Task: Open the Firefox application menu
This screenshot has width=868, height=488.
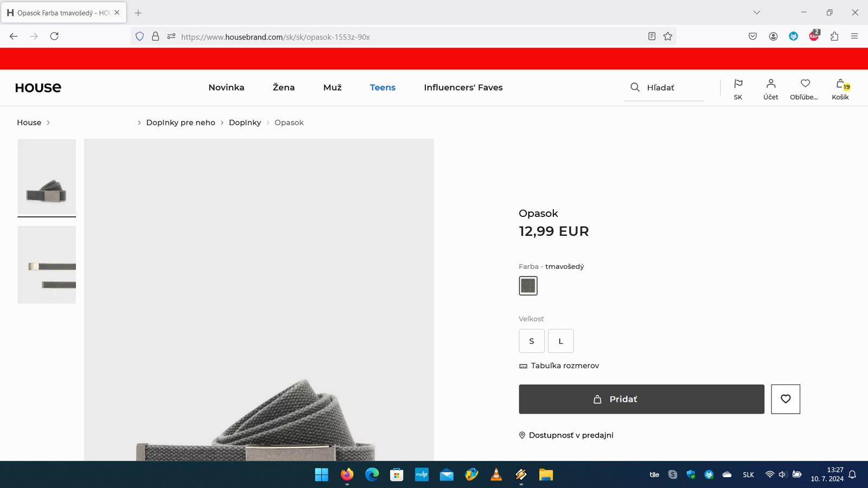Action: coord(854,36)
